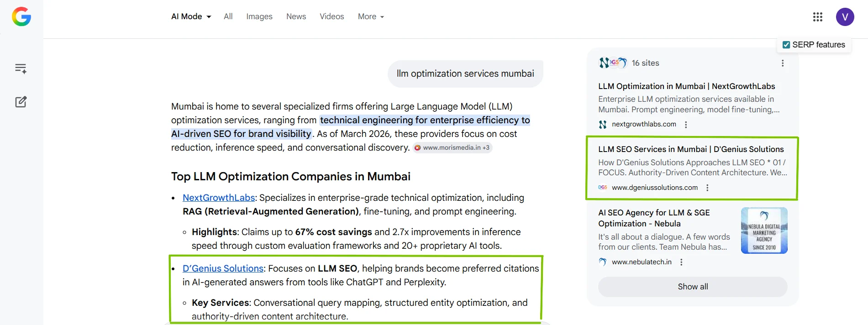
Task: Click the Top LLM Optimization Companies in Mumbai heading
Action: coord(291,177)
